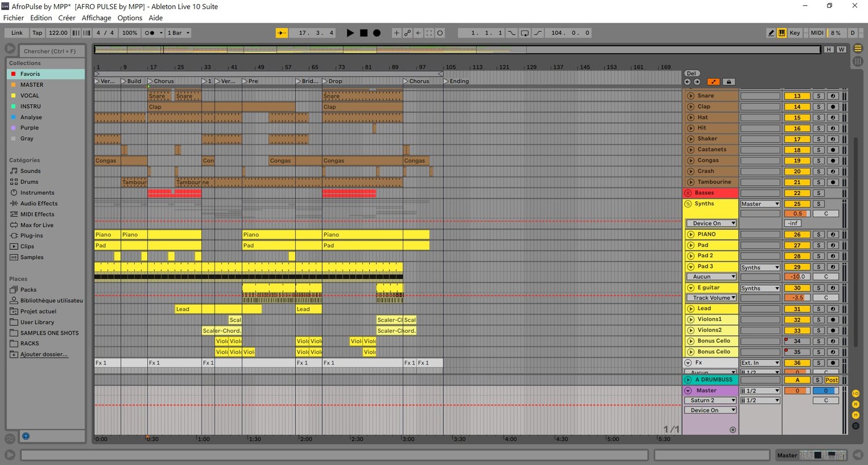Open the Aide menu

tap(156, 18)
